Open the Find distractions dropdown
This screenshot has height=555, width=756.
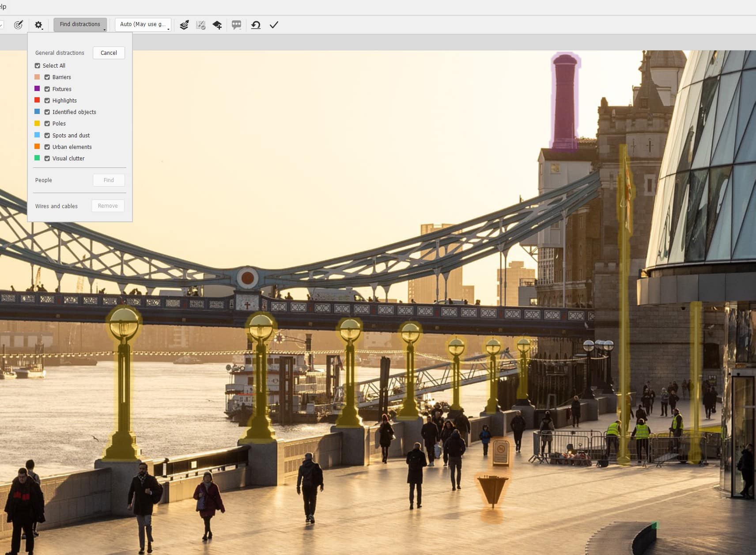click(x=80, y=24)
